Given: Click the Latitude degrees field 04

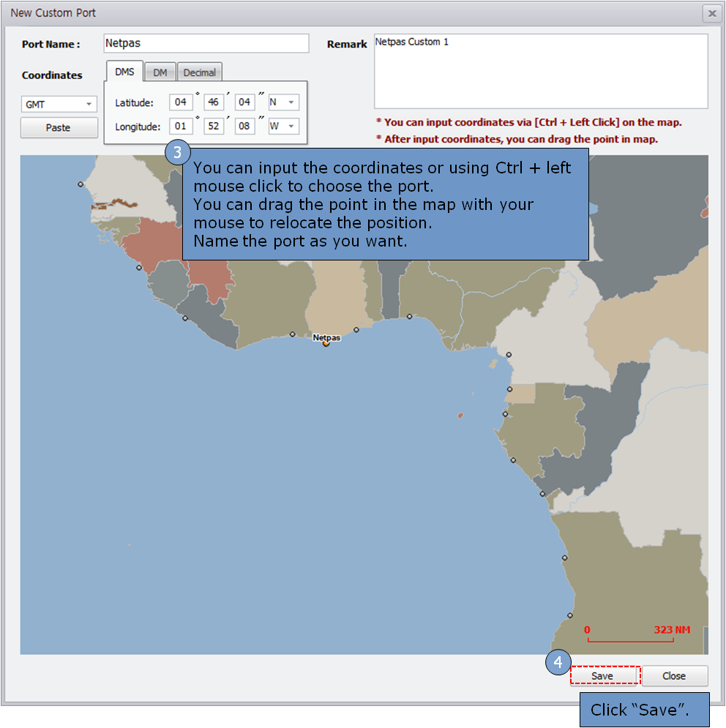Looking at the screenshot, I should 181,102.
